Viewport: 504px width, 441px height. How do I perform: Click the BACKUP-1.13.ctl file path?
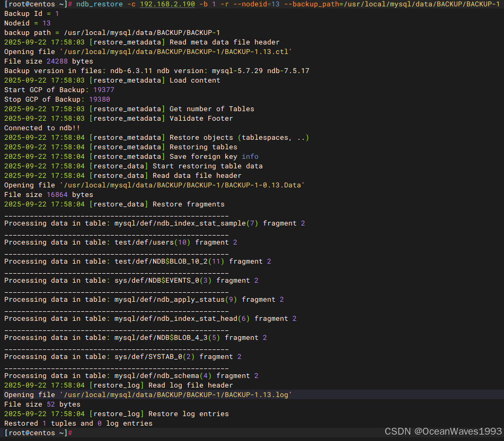click(x=176, y=52)
